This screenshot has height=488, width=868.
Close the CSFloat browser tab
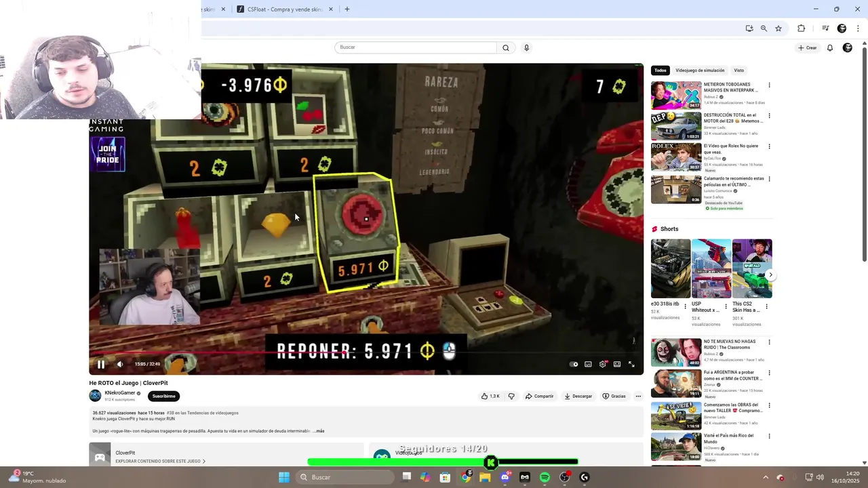(x=331, y=9)
